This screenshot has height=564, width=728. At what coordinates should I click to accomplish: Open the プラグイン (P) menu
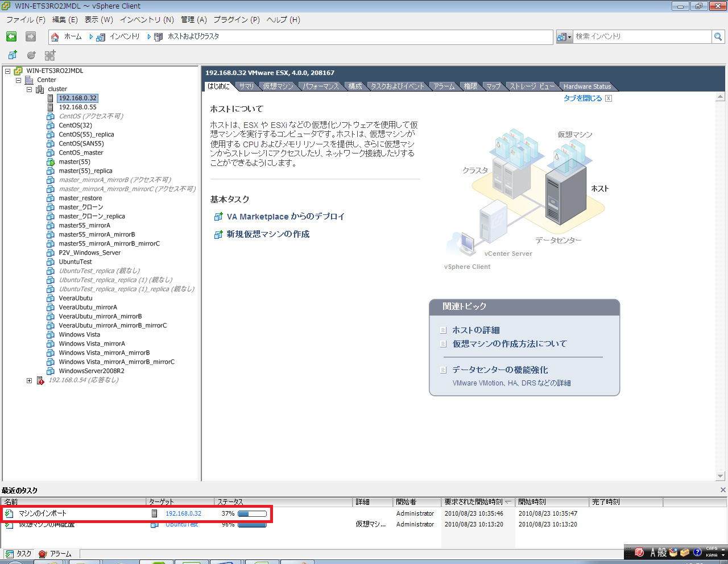pyautogui.click(x=237, y=20)
